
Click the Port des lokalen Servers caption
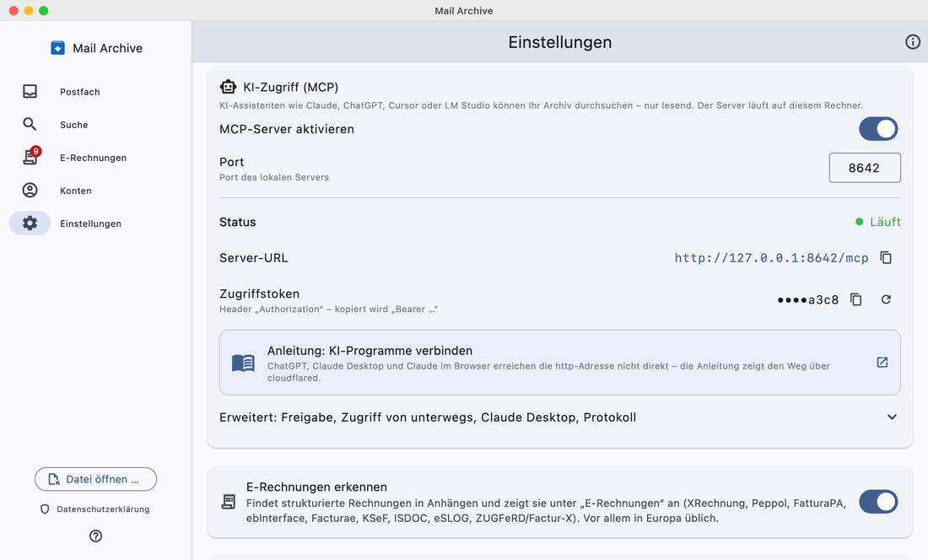click(x=274, y=177)
